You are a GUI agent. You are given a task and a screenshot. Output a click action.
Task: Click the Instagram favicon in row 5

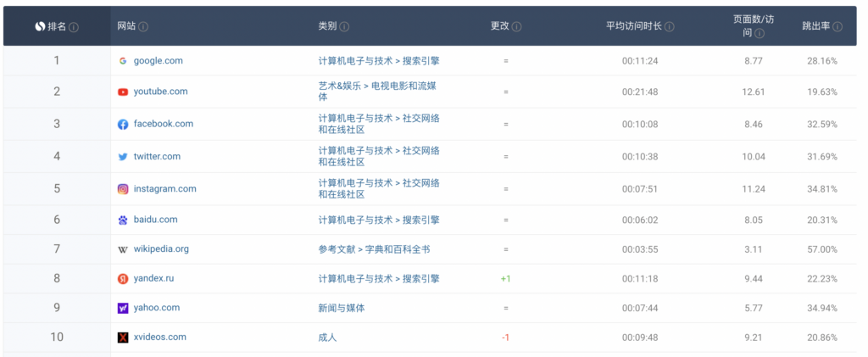click(x=123, y=189)
